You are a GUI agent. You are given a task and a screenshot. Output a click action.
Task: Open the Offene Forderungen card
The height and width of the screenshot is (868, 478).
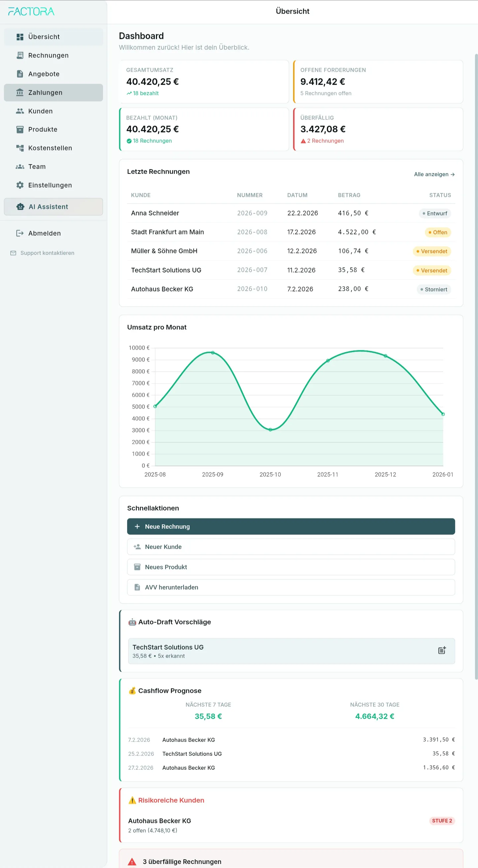[x=378, y=82]
